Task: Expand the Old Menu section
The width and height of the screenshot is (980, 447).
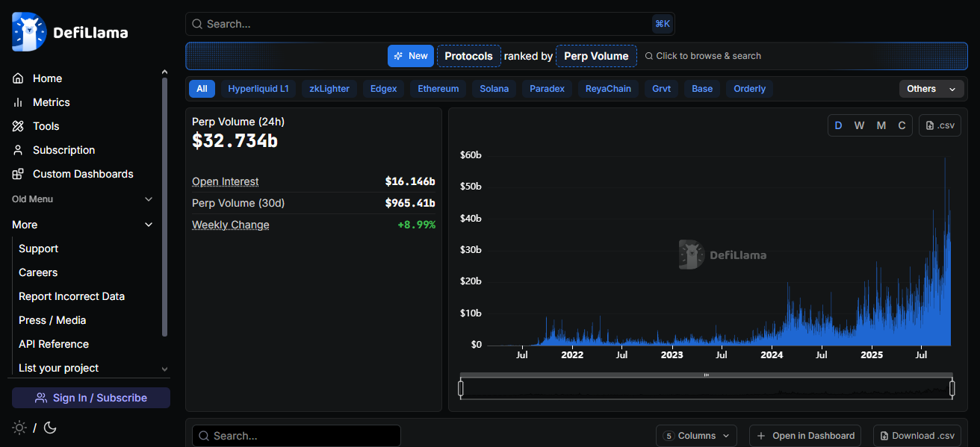Action: click(x=148, y=199)
